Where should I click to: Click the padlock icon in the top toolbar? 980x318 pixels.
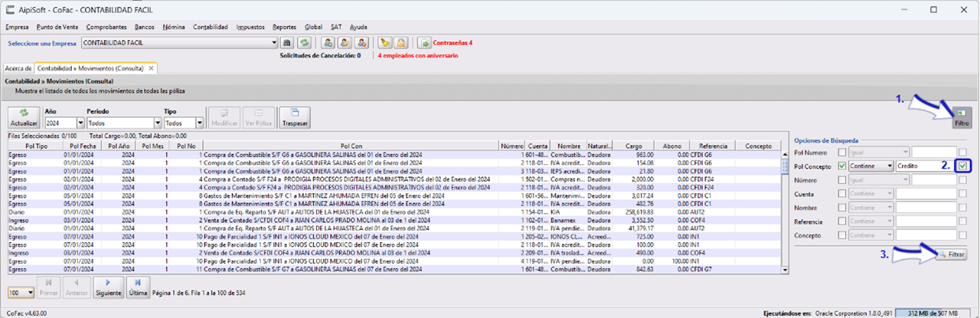coord(401,42)
